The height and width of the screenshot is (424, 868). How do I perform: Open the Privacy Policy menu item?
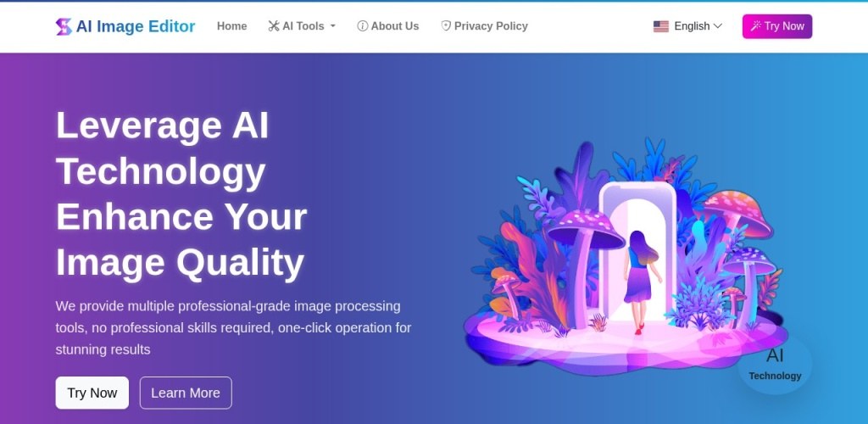pyautogui.click(x=484, y=26)
